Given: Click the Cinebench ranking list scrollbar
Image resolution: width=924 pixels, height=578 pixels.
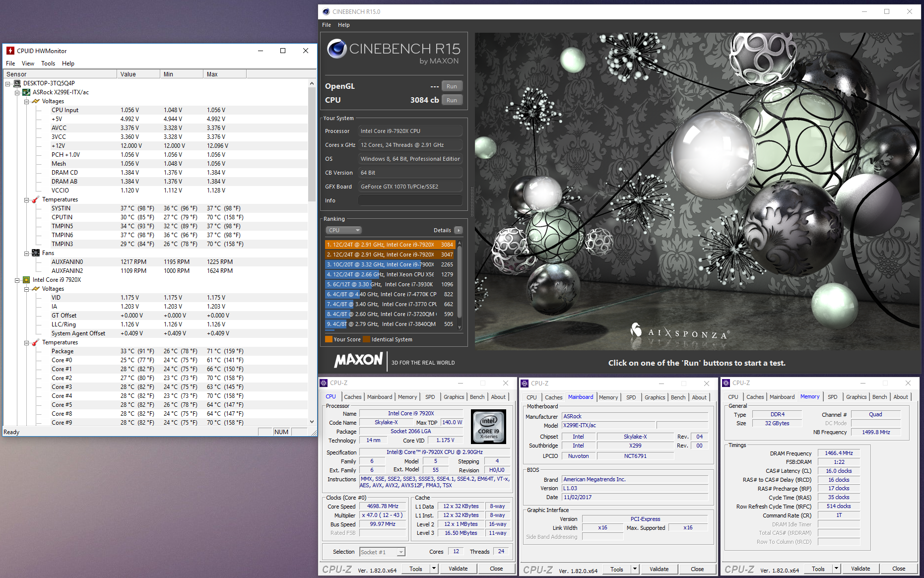Looking at the screenshot, I should coord(460,283).
